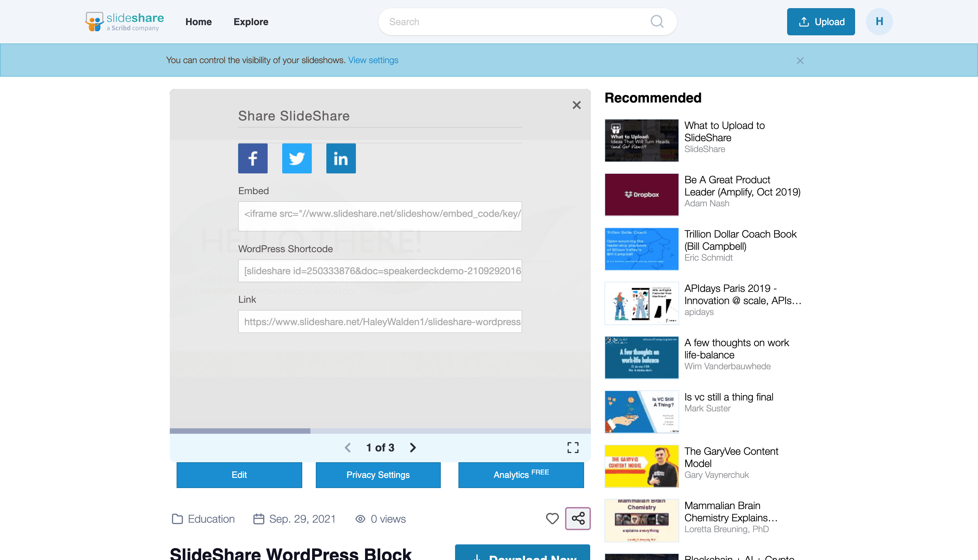Click the share icon below slides
Screen dimensions: 978x560
coord(578,519)
